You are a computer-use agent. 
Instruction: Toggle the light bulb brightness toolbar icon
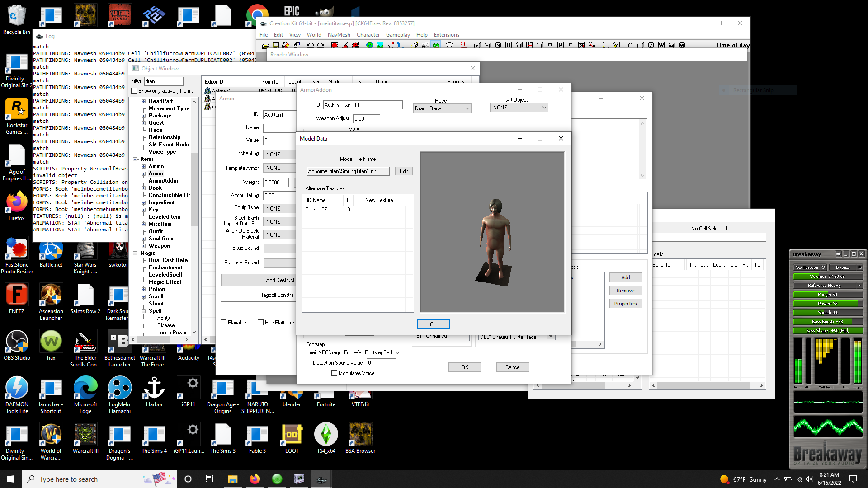click(x=415, y=45)
